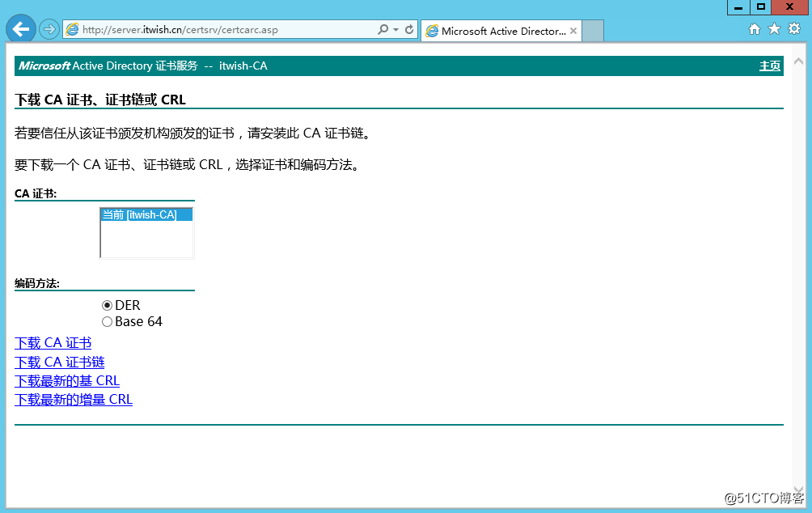The width and height of the screenshot is (812, 513).
Task: Click the 编码方法: section label
Action: pyautogui.click(x=36, y=283)
